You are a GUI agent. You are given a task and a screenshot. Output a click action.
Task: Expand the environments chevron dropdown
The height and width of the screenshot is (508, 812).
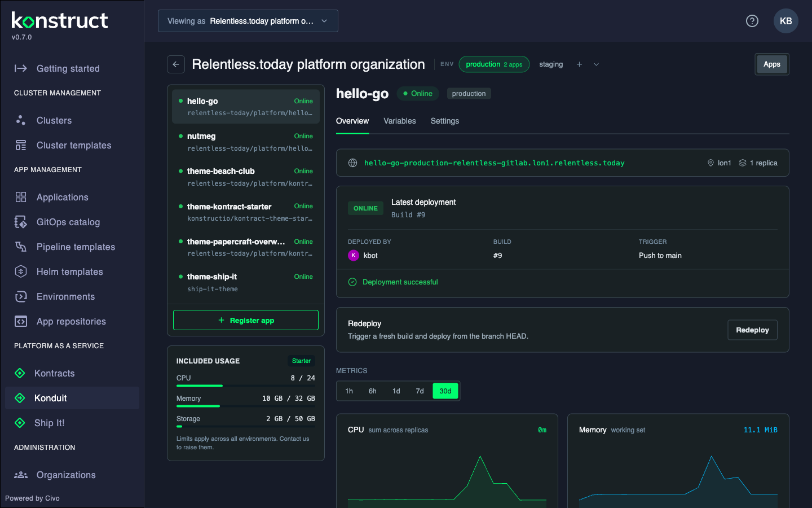[596, 64]
